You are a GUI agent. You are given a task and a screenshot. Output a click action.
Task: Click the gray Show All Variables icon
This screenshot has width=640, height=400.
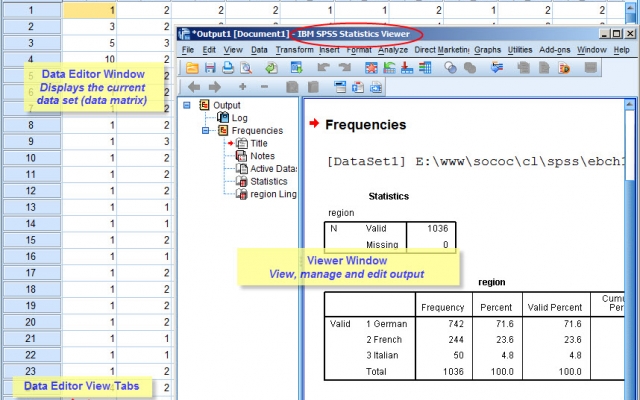click(x=470, y=67)
